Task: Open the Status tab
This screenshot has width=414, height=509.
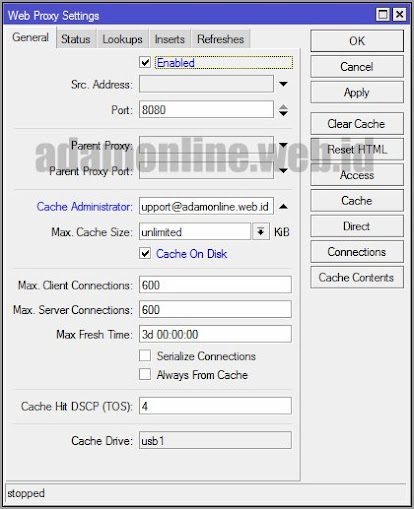Action: click(x=76, y=39)
